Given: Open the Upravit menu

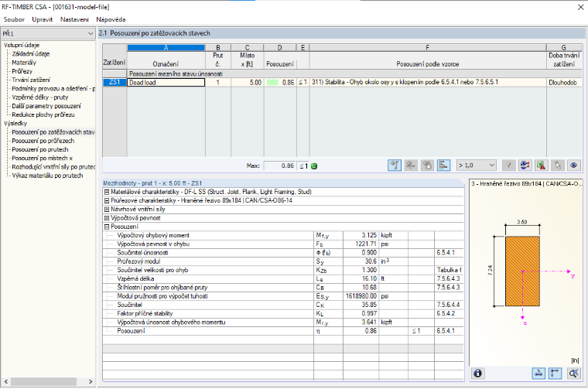Looking at the screenshot, I should point(42,19).
